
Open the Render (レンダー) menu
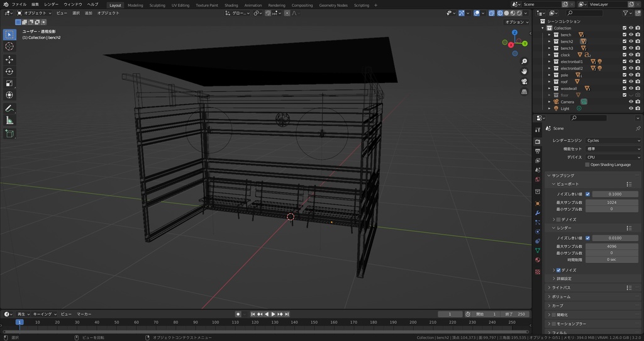point(52,4)
